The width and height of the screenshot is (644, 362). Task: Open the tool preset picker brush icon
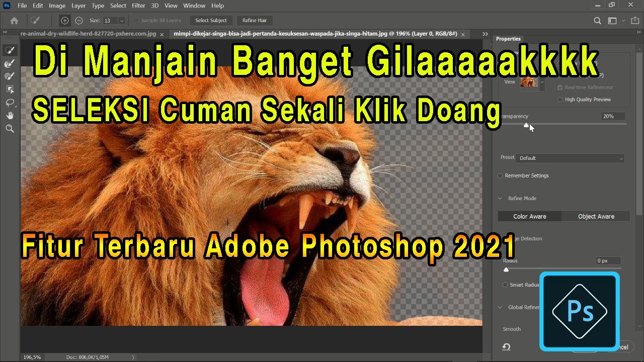click(x=35, y=21)
